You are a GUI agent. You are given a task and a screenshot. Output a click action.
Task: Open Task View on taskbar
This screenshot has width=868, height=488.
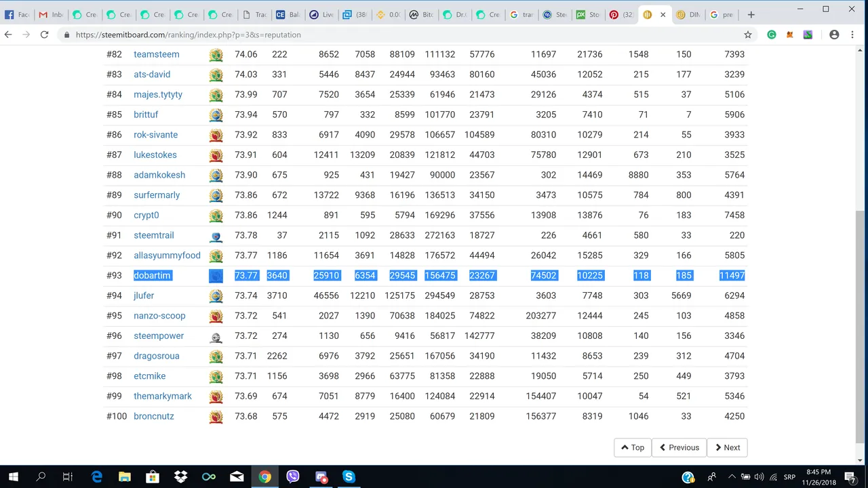[x=68, y=476]
